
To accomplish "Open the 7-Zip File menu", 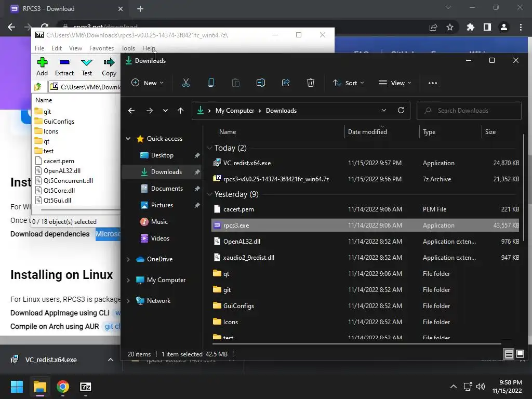I will [39, 48].
